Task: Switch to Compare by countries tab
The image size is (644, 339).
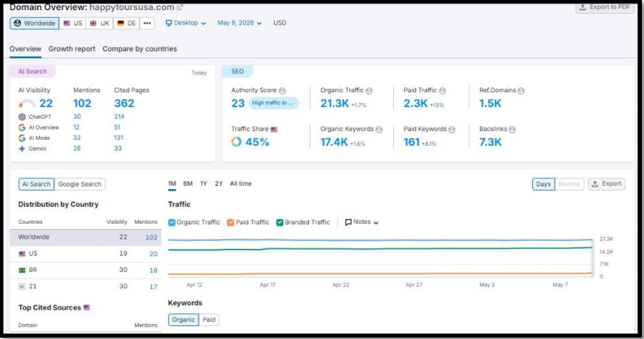Action: (x=140, y=49)
